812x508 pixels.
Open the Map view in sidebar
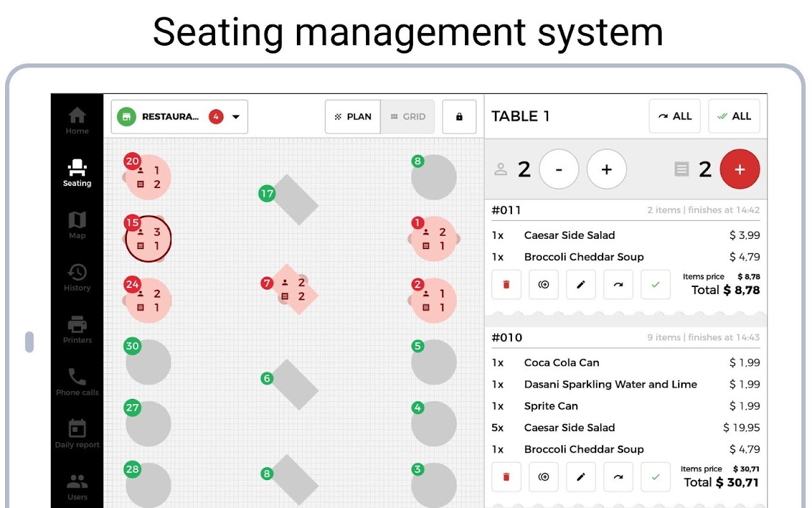[77, 225]
